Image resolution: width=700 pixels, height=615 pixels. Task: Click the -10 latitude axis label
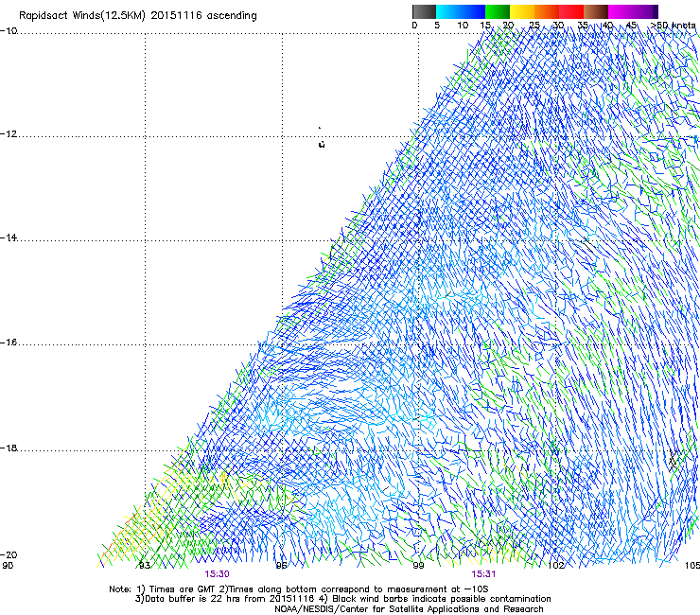9,31
